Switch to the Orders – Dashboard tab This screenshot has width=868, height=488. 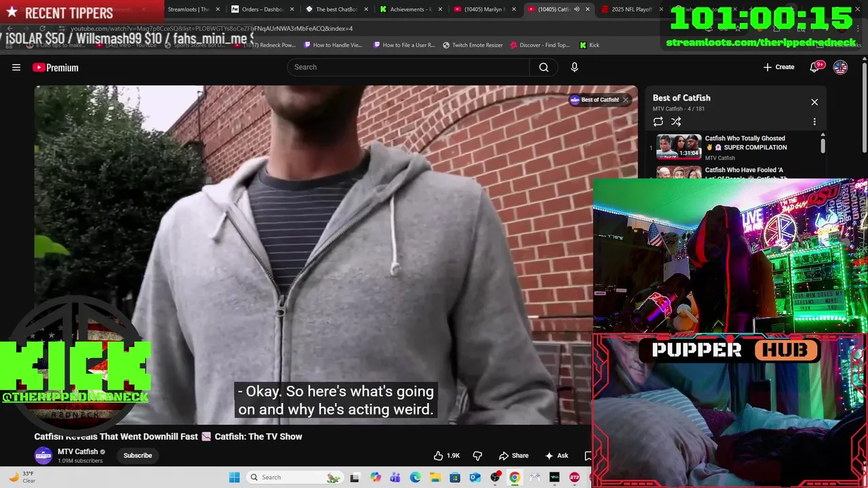[x=262, y=9]
